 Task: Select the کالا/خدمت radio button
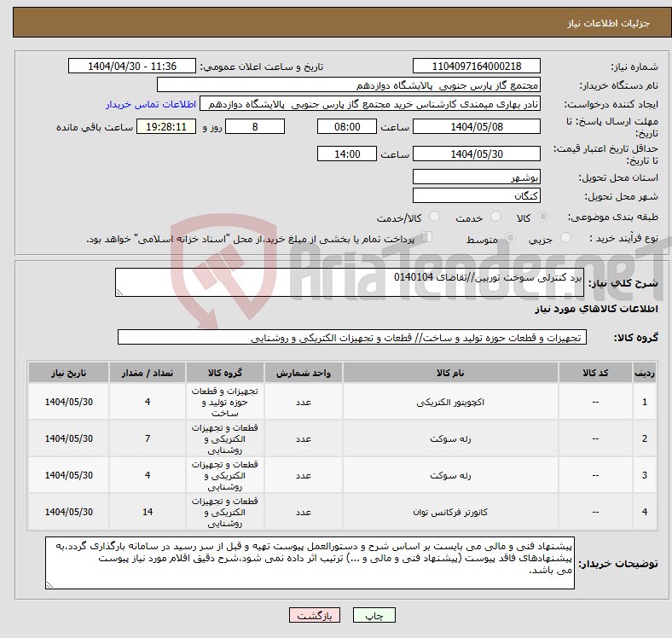coord(435,217)
